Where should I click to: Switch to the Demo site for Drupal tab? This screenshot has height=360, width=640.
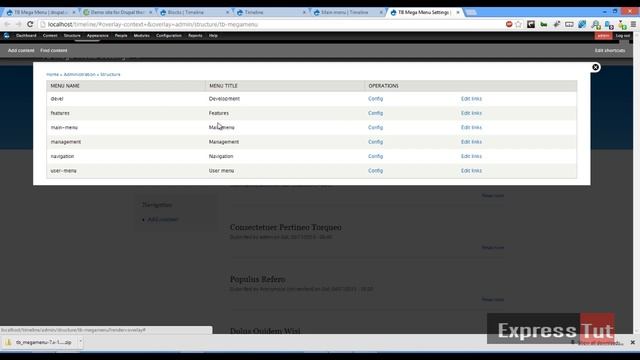(x=118, y=13)
